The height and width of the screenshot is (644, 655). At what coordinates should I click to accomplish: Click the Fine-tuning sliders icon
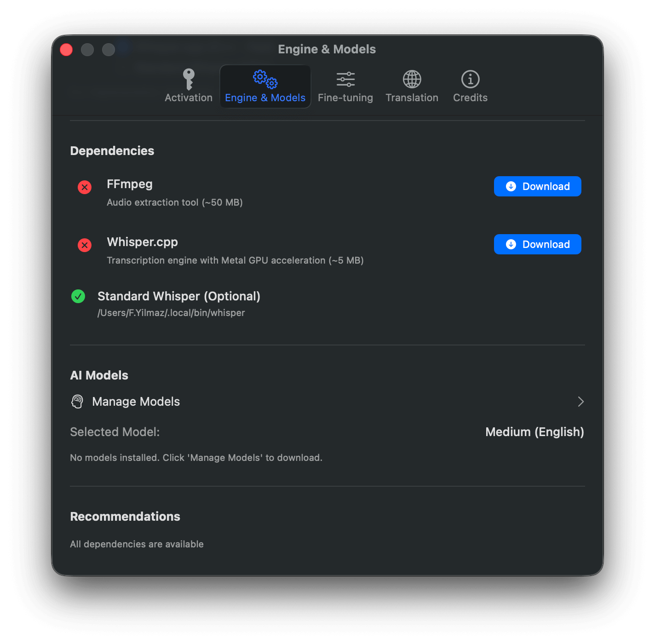pyautogui.click(x=345, y=79)
